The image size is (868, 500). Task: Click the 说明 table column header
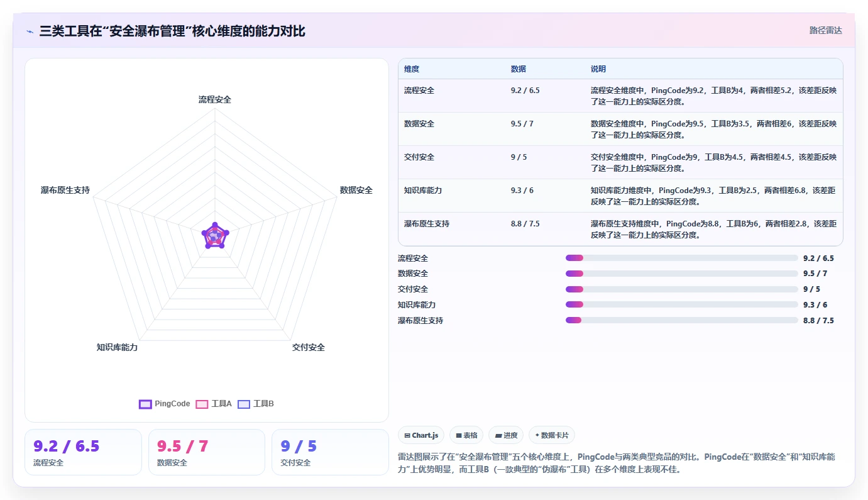598,69
